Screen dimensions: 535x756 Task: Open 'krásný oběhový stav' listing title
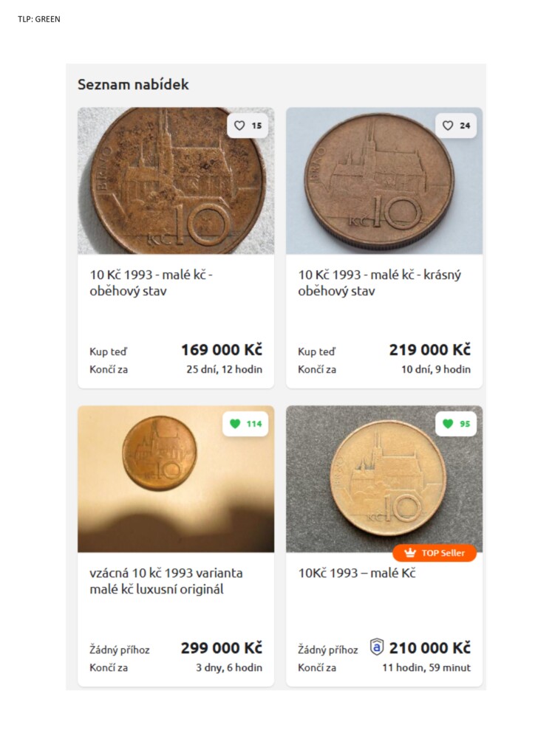(380, 283)
